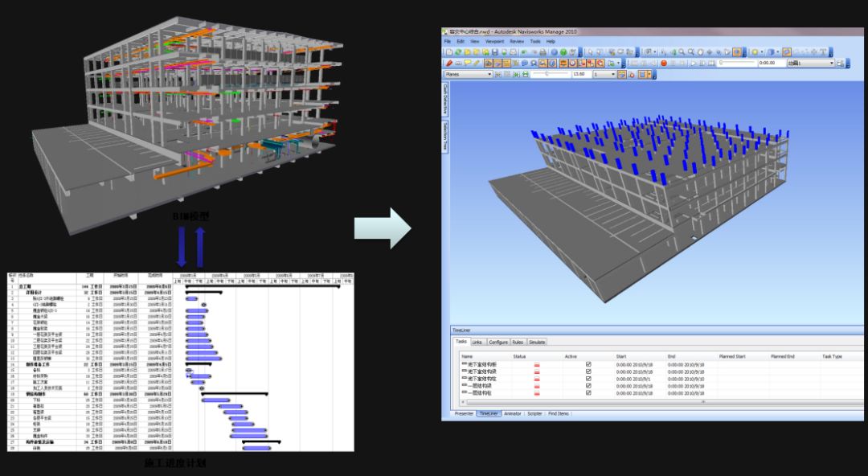Screen dimensions: 868x476
Task: Toggle Active checkbox for first TimeLiner task
Action: (x=588, y=364)
